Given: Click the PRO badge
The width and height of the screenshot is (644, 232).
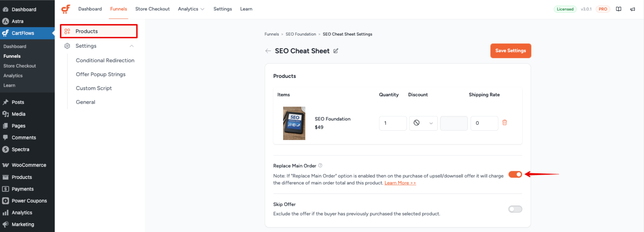Looking at the screenshot, I should (603, 9).
